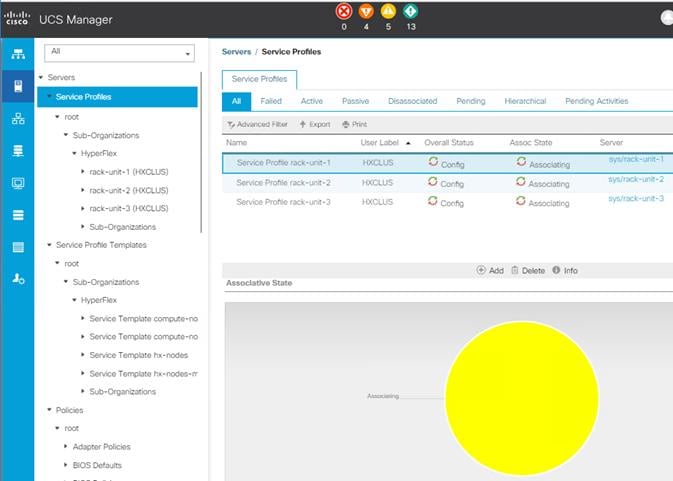Click the yellow Associating pie chart
The height and width of the screenshot is (481, 673).
tap(521, 398)
